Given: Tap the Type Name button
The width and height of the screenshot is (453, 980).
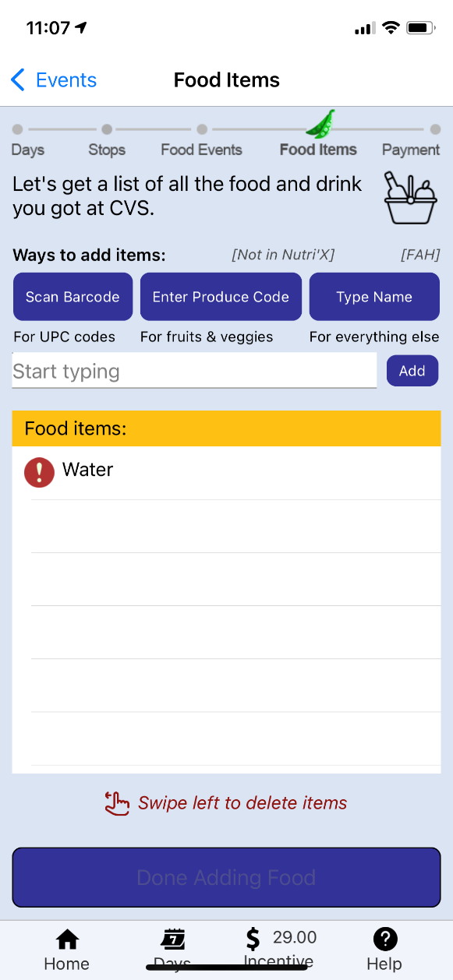Looking at the screenshot, I should 374,297.
